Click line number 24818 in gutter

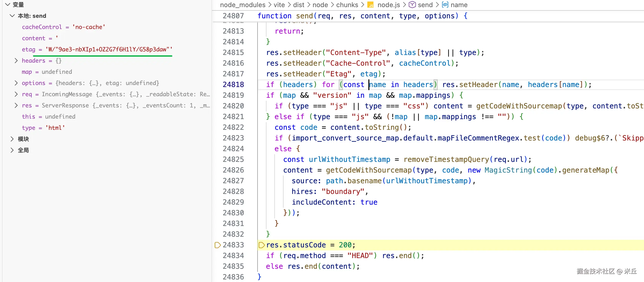click(x=233, y=84)
